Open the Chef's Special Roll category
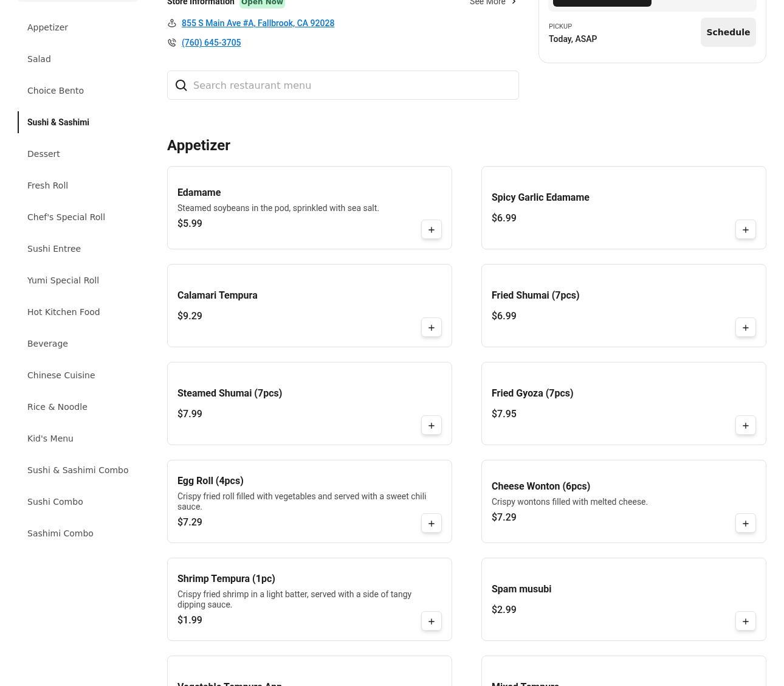784x686 pixels. point(66,217)
